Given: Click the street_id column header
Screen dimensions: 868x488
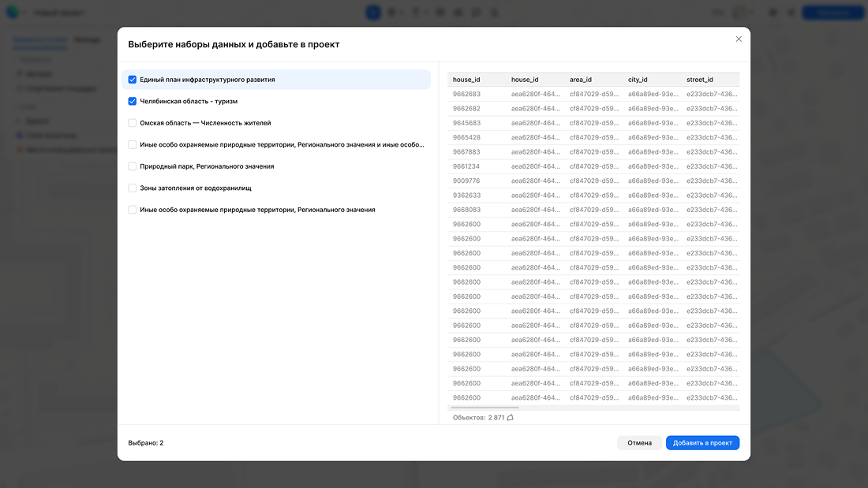Looking at the screenshot, I should click(700, 80).
